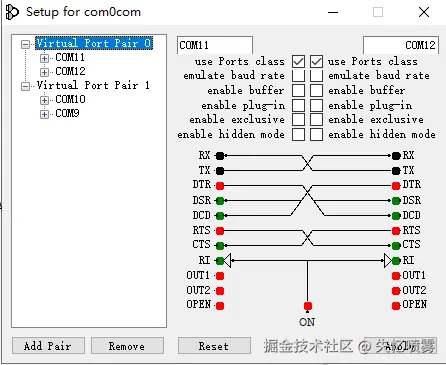Screen dimensions: 446x365
Task: Select COM11 in the port tree
Action: click(x=70, y=57)
